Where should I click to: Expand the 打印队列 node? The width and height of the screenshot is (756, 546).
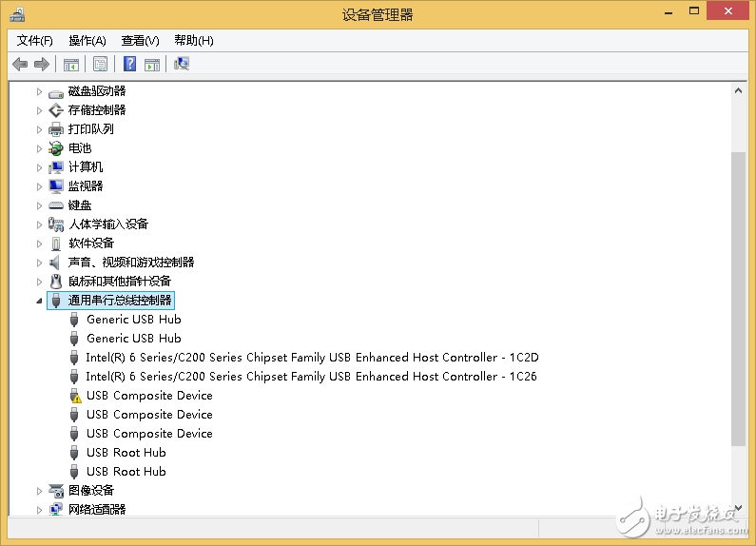tap(39, 129)
